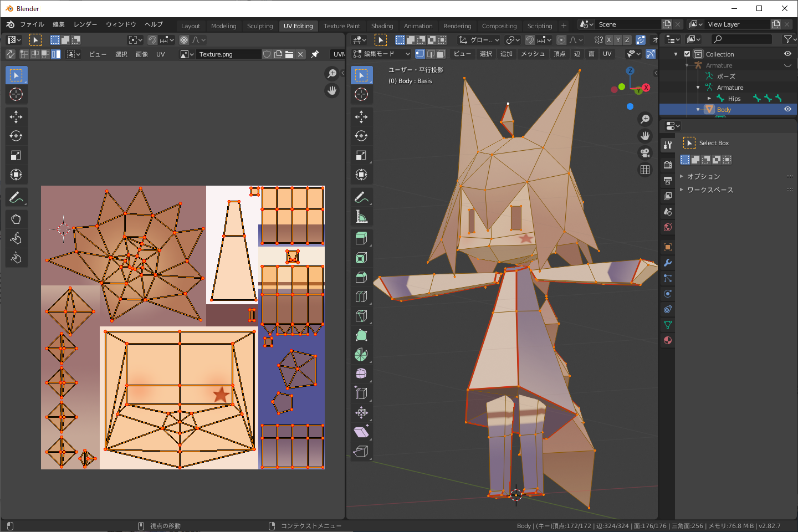Select the Loop Cut tool
This screenshot has height=532, width=798.
pos(361,296)
